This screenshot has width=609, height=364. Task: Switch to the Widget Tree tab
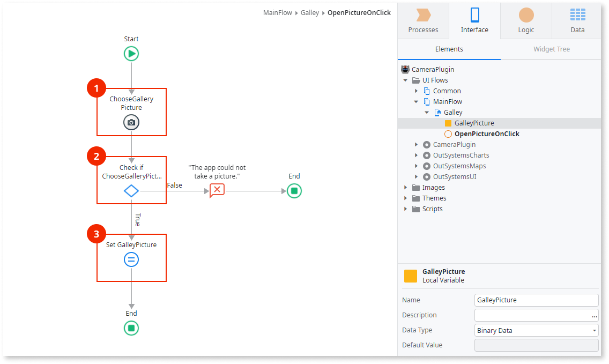pos(551,49)
